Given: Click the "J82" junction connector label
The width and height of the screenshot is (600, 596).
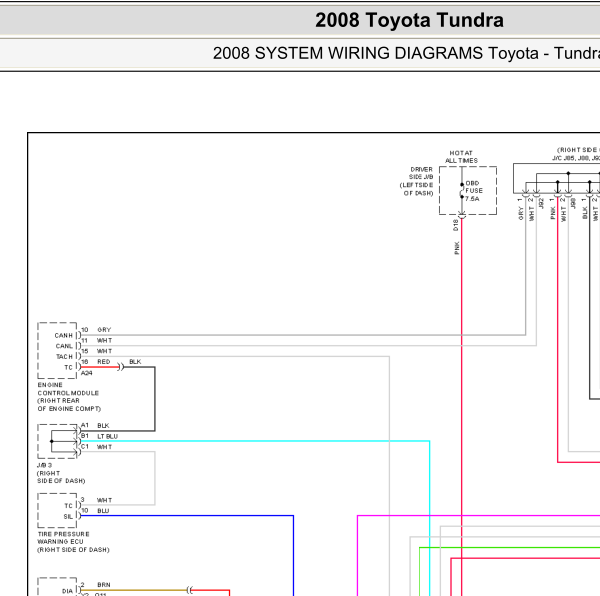Looking at the screenshot, I should tap(541, 203).
